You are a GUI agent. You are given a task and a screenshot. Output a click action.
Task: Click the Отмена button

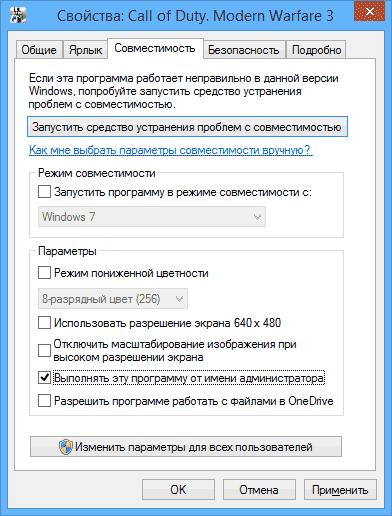tap(259, 490)
